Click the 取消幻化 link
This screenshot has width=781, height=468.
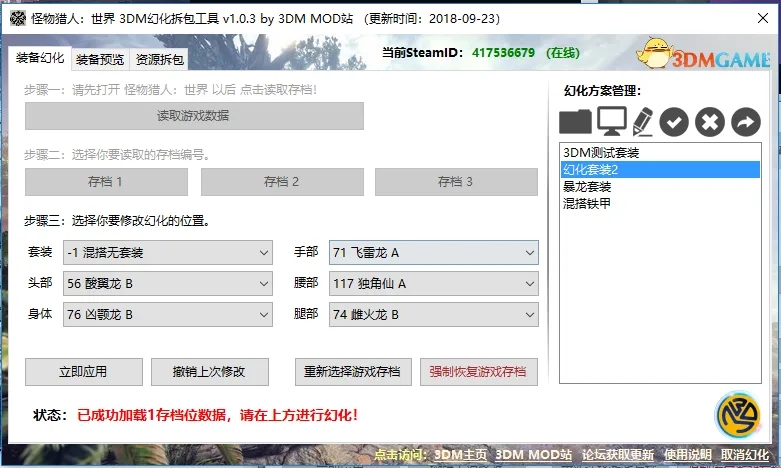(745, 455)
